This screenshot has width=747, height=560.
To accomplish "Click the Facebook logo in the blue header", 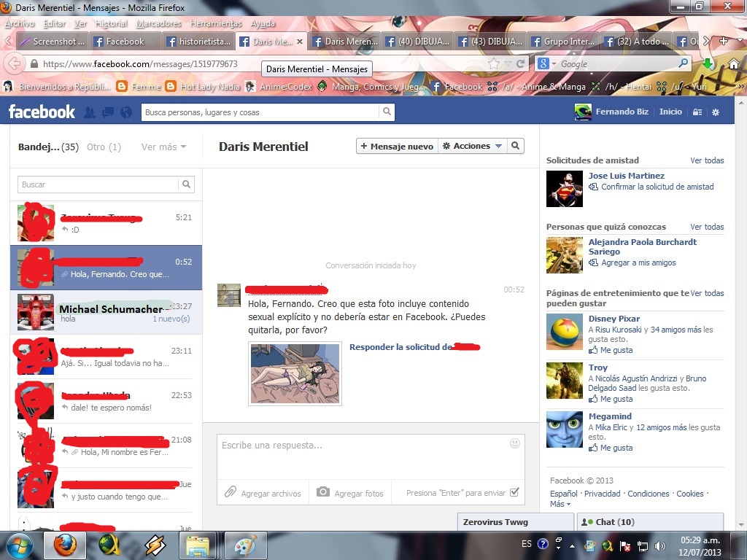I will pyautogui.click(x=42, y=112).
